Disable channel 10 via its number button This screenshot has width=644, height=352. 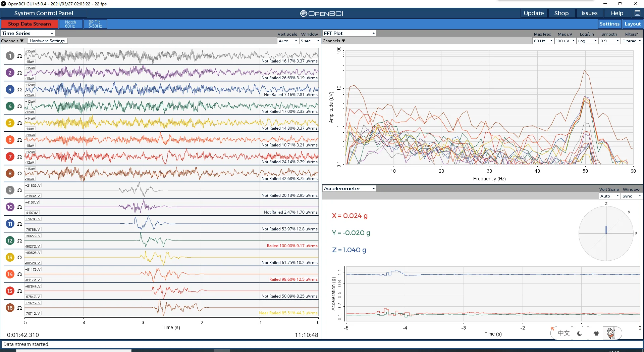pos(10,207)
